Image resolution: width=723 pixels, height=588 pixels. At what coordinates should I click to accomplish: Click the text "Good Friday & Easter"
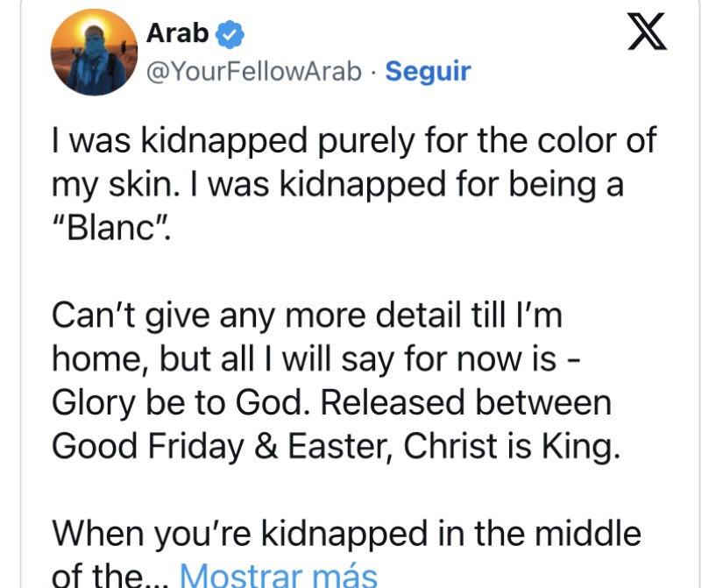point(224,446)
